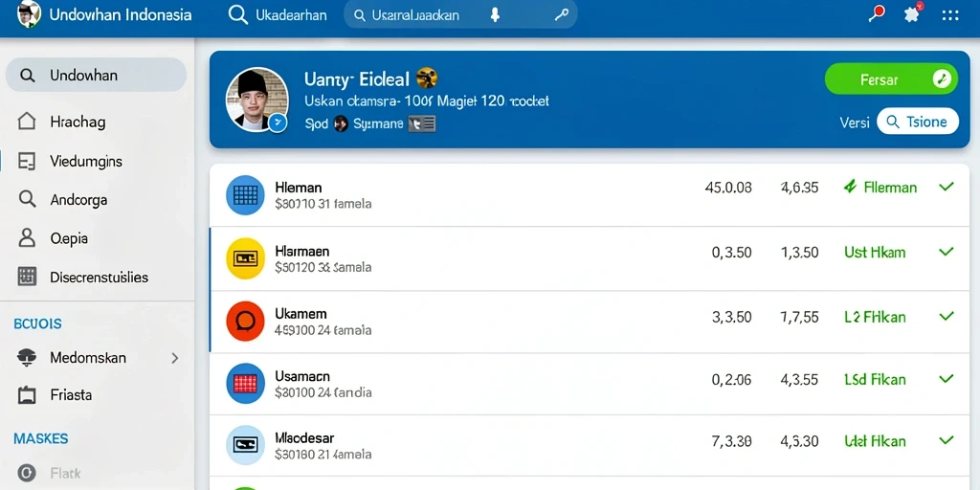The height and width of the screenshot is (490, 980).
Task: Open the three-dot apps grid menu
Action: point(950,15)
